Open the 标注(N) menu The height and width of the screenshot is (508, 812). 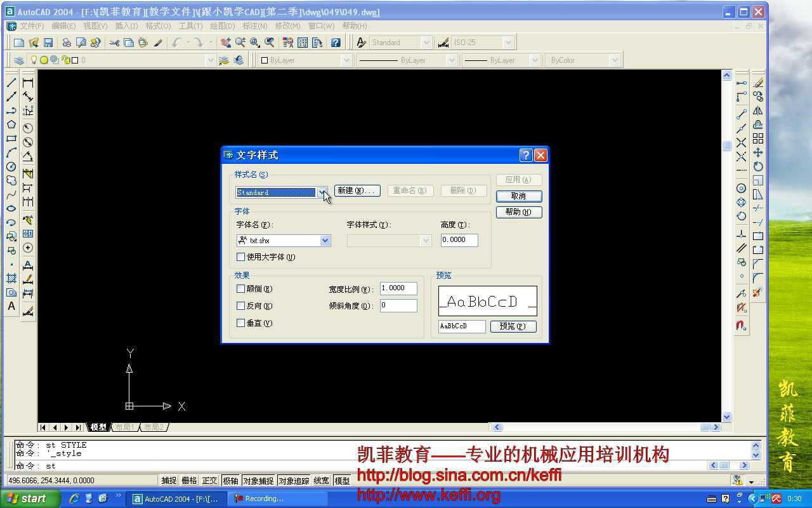click(x=254, y=26)
